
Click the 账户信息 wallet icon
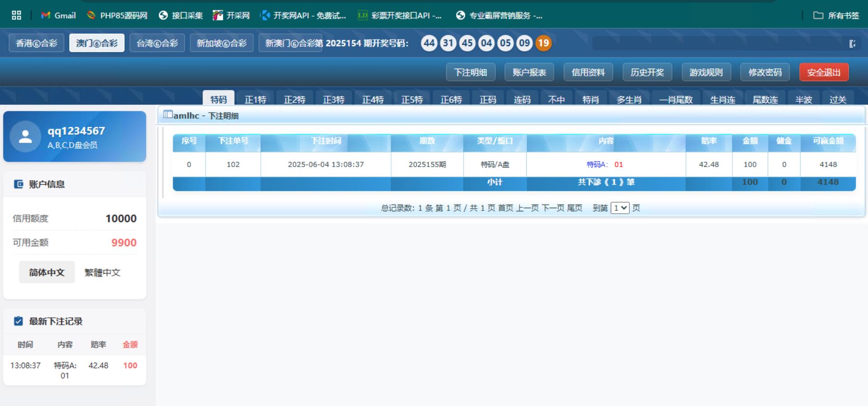19,184
